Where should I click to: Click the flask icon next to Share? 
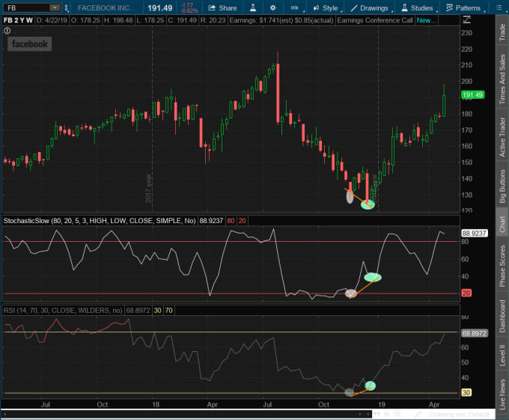(253, 7)
